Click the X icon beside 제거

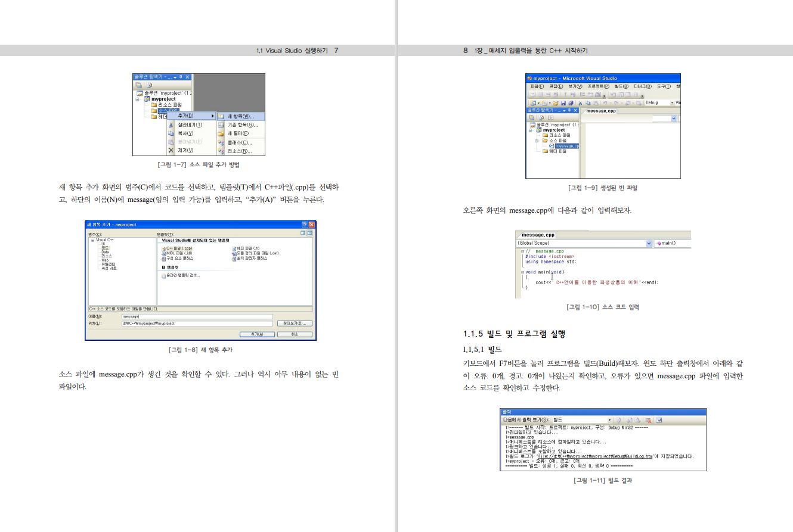coord(171,150)
